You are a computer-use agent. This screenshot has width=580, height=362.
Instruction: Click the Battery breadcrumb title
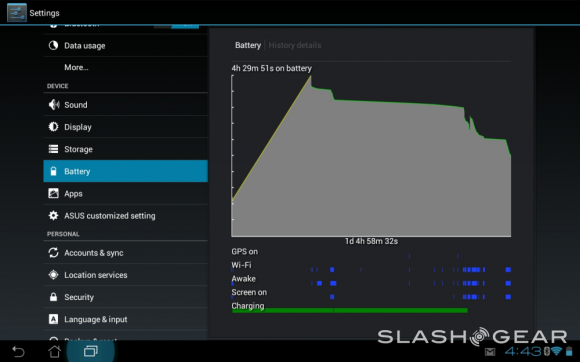pyautogui.click(x=248, y=45)
